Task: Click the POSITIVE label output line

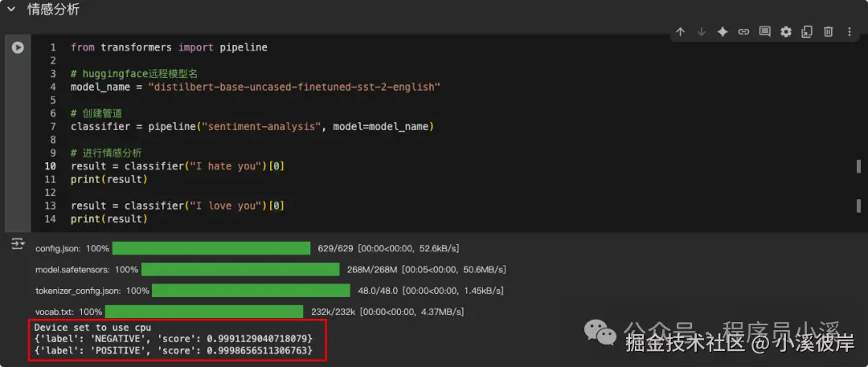Action: pos(174,350)
